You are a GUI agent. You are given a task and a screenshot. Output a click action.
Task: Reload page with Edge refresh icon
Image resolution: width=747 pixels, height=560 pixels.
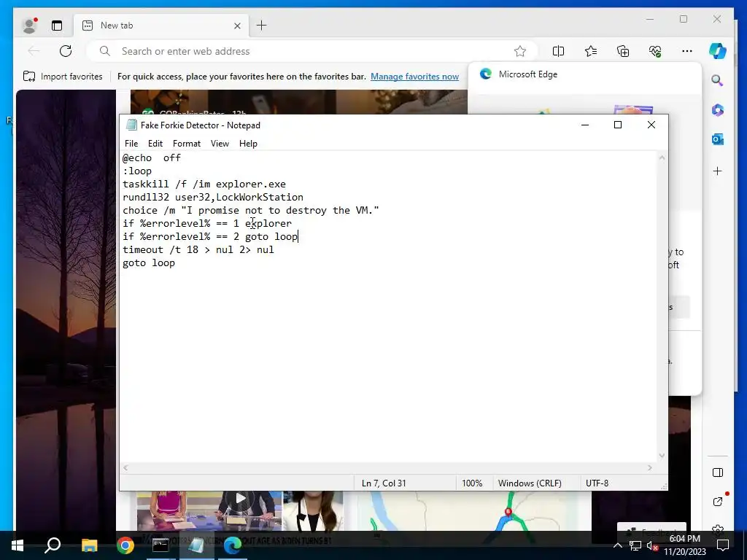point(66,51)
